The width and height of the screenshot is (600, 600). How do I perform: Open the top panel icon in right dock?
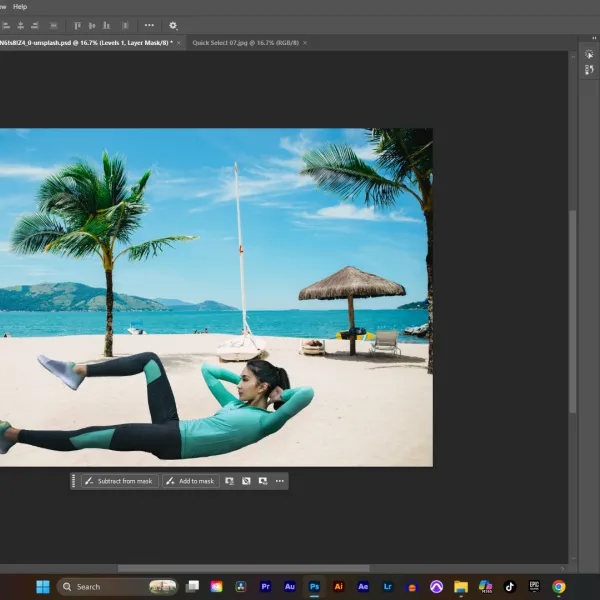(589, 54)
